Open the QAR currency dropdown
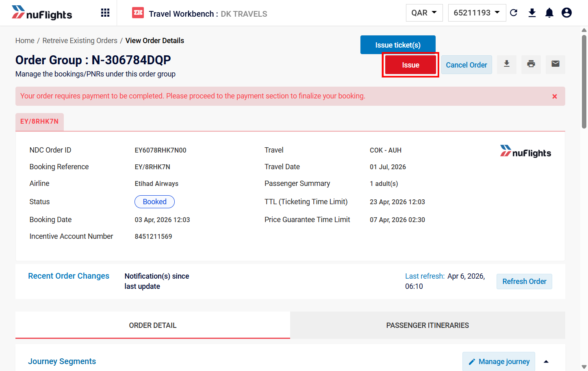Image resolution: width=588 pixels, height=371 pixels. (x=424, y=13)
